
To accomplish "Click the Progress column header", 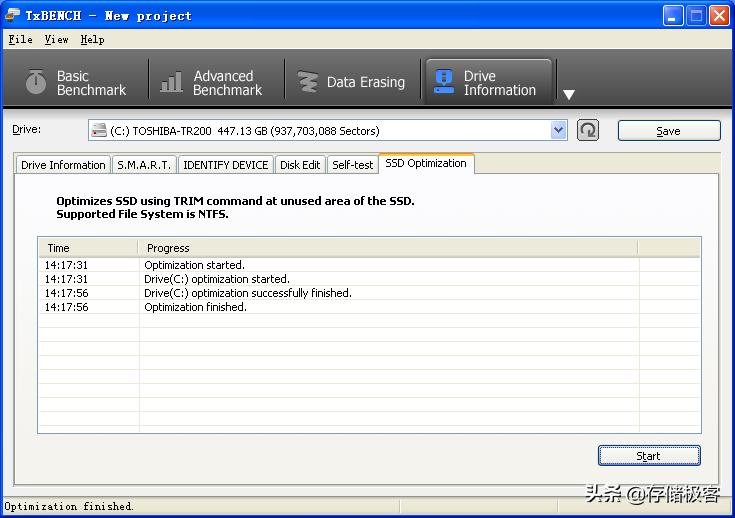I will pyautogui.click(x=387, y=248).
